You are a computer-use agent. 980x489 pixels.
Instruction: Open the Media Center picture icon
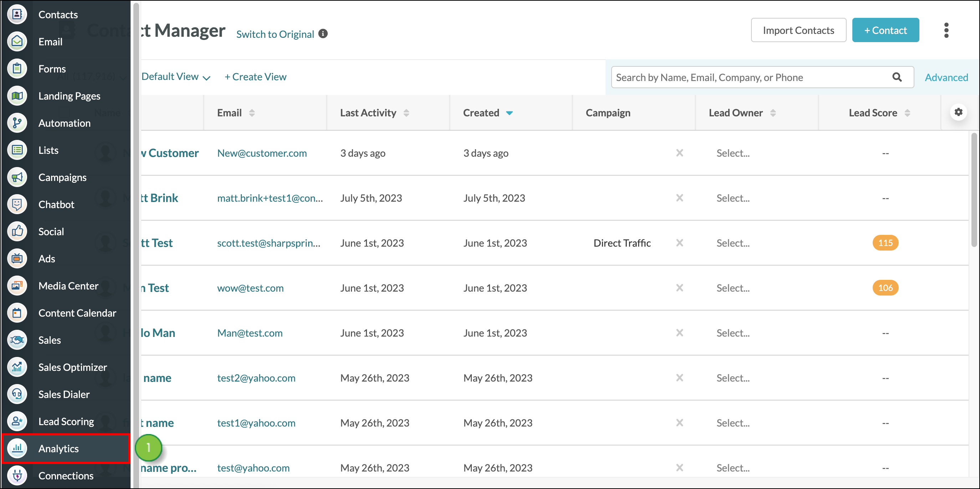click(17, 286)
